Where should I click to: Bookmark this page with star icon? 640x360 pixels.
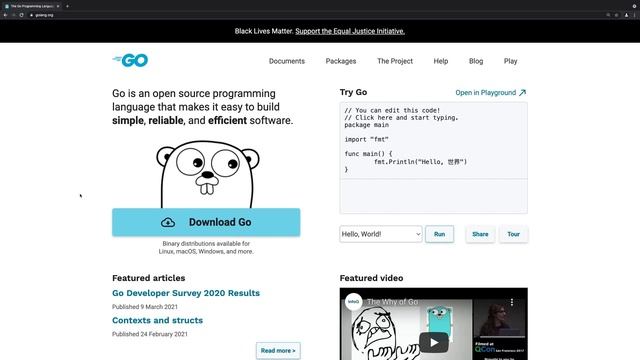tap(616, 15)
